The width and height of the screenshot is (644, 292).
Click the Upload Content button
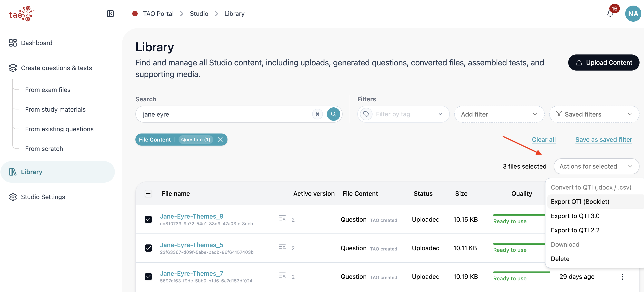coord(604,63)
